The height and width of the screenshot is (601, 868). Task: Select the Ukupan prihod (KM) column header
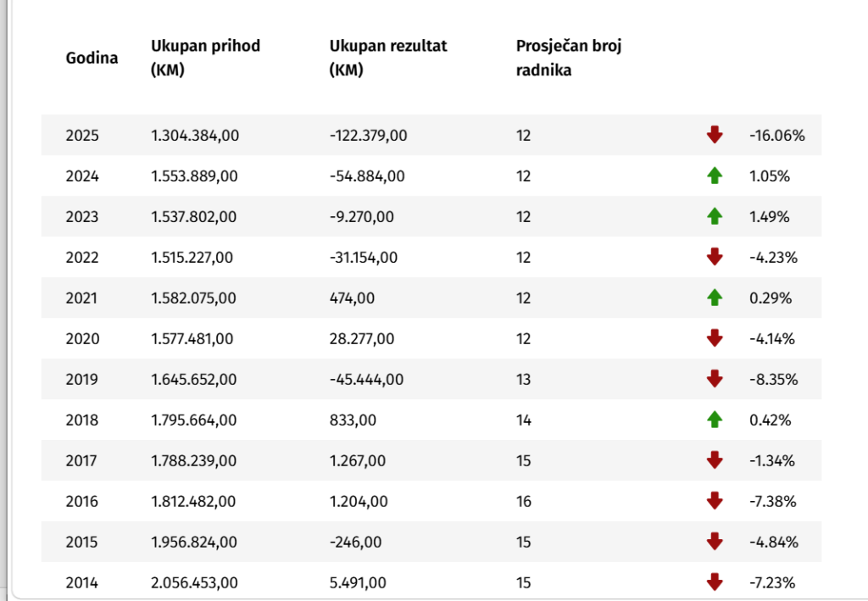[x=205, y=58]
